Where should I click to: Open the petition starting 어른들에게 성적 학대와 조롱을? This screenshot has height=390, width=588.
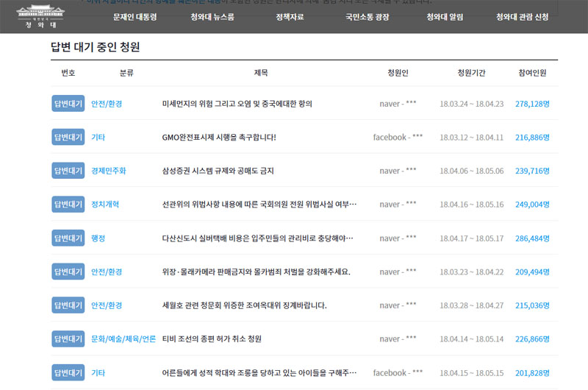(x=259, y=373)
